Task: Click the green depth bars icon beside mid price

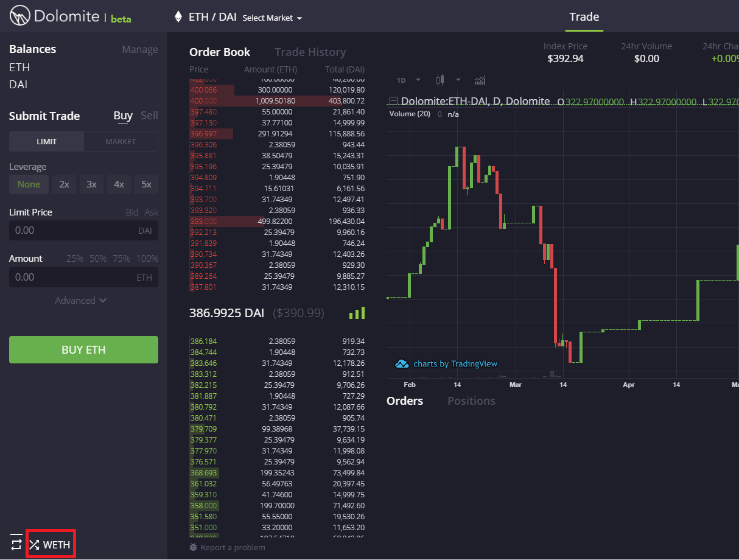Action: click(357, 313)
